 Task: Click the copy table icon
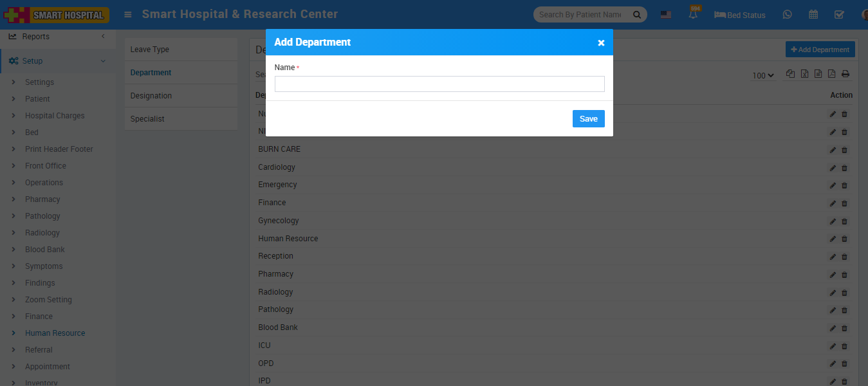pyautogui.click(x=791, y=74)
